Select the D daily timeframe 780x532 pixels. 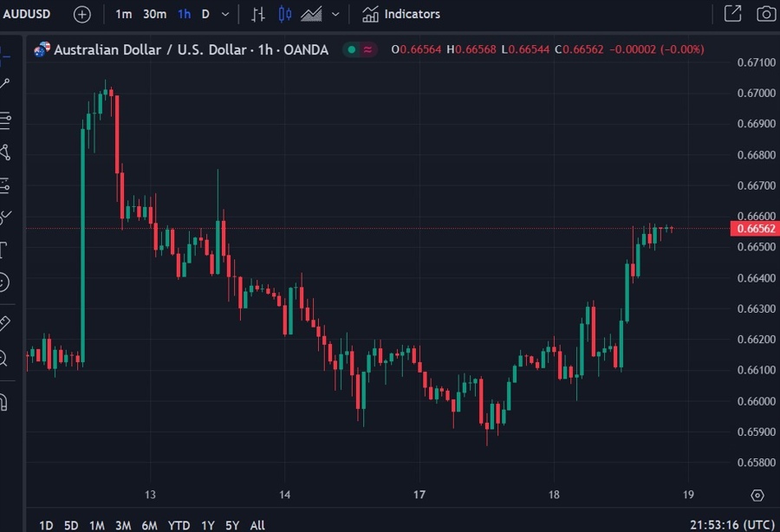coord(205,15)
